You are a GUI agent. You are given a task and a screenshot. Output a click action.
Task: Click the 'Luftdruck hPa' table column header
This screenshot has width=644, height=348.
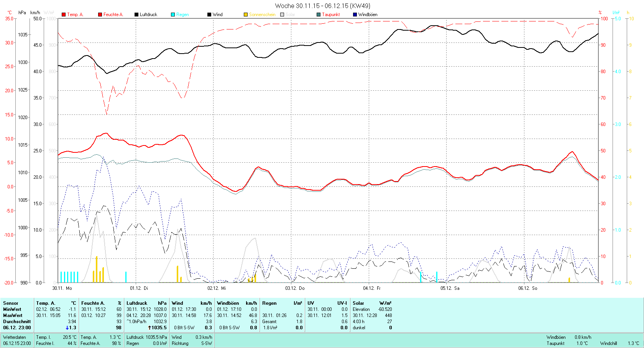pyautogui.click(x=147, y=303)
